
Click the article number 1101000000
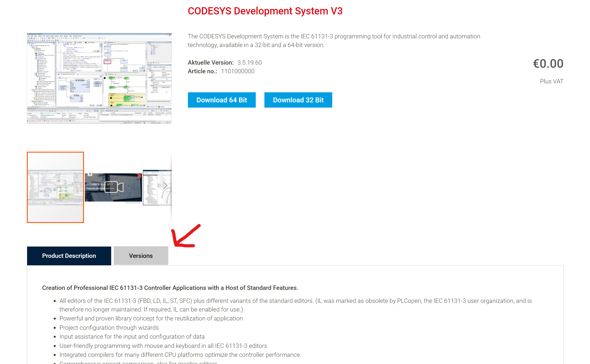(238, 71)
